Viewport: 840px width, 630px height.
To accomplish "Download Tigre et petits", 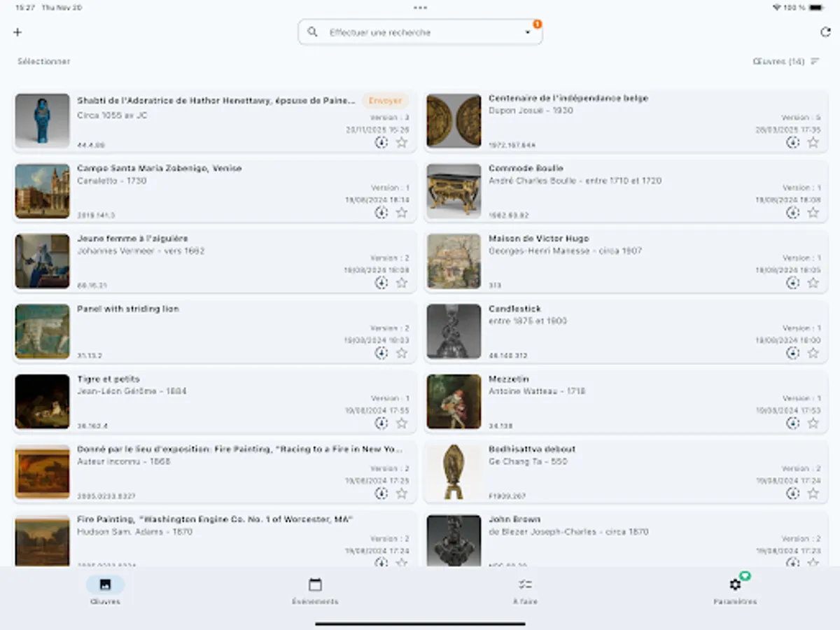I will pyautogui.click(x=381, y=423).
